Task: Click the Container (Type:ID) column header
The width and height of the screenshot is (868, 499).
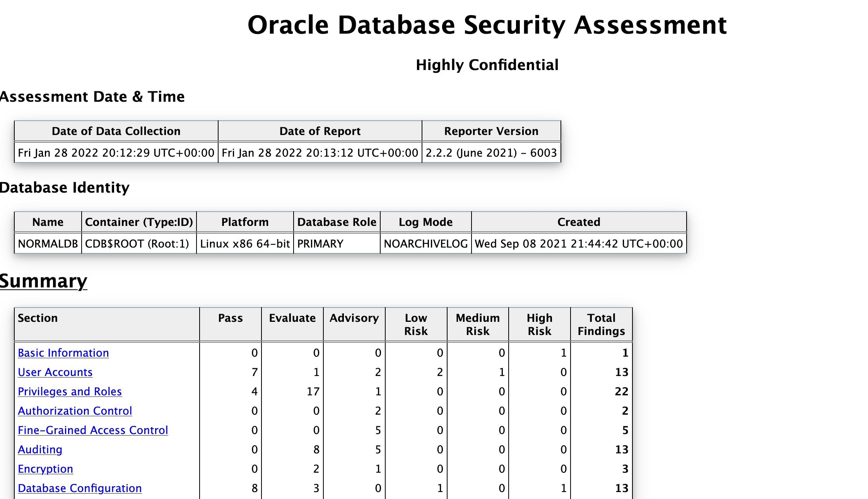Action: click(x=139, y=222)
